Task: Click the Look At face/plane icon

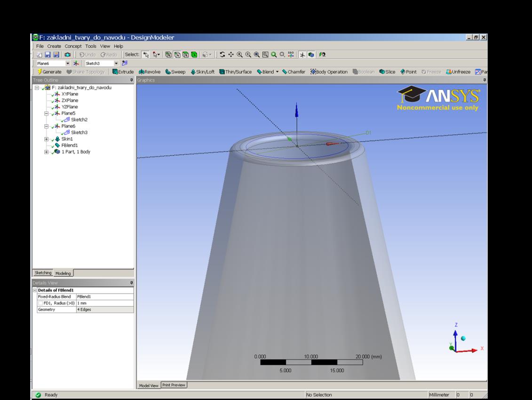Action: tap(322, 54)
